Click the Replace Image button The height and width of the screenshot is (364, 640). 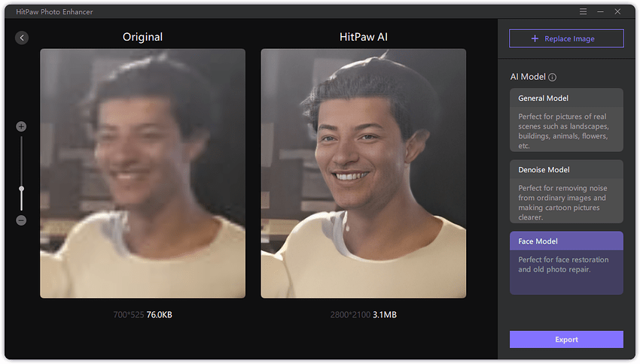(x=566, y=38)
